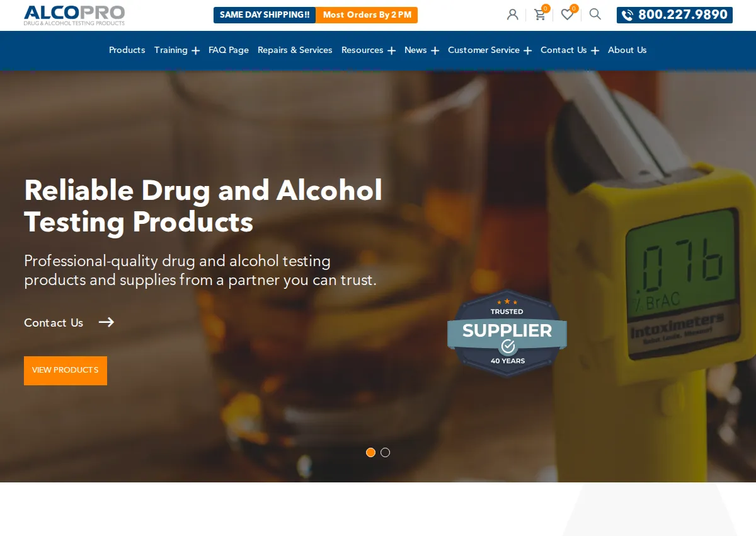The height and width of the screenshot is (536, 756).
Task: Open the user account icon
Action: pyautogui.click(x=513, y=15)
